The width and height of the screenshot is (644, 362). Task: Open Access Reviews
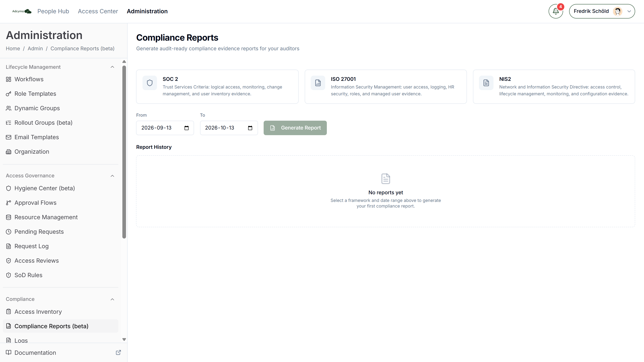click(x=61, y=261)
